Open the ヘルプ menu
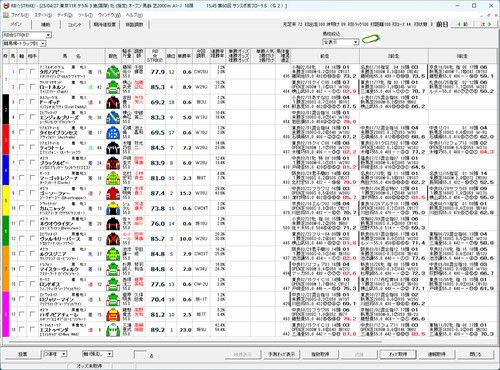 click(x=134, y=15)
